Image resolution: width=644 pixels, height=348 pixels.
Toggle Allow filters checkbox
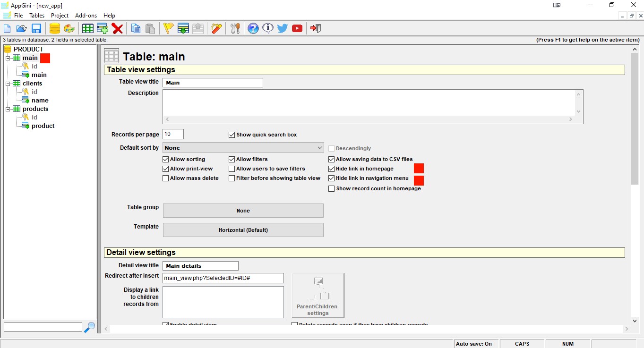[x=232, y=159]
